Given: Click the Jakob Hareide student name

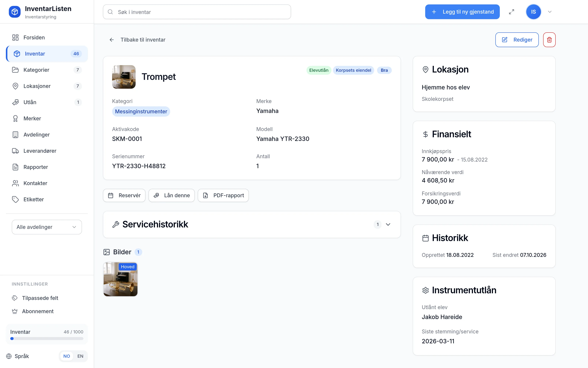Looking at the screenshot, I should coord(442,317).
